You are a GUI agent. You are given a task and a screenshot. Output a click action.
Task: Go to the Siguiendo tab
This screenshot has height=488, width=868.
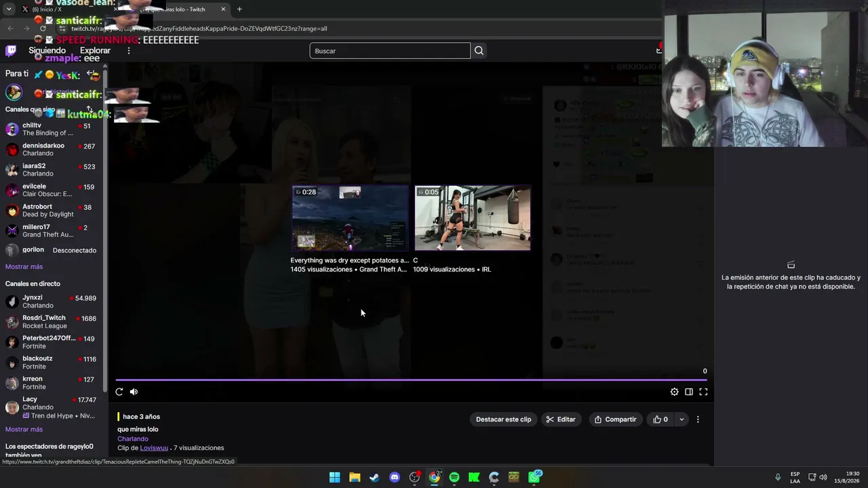click(47, 51)
